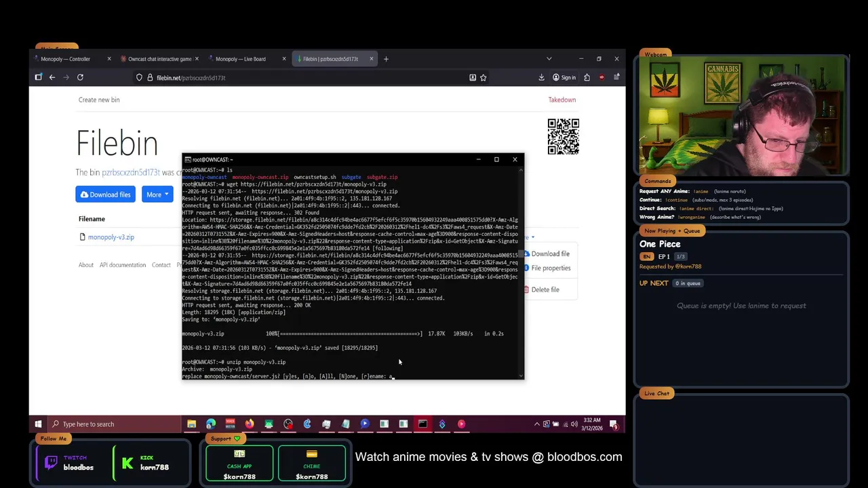
Task: Click the browser forward arrow
Action: coord(66,77)
